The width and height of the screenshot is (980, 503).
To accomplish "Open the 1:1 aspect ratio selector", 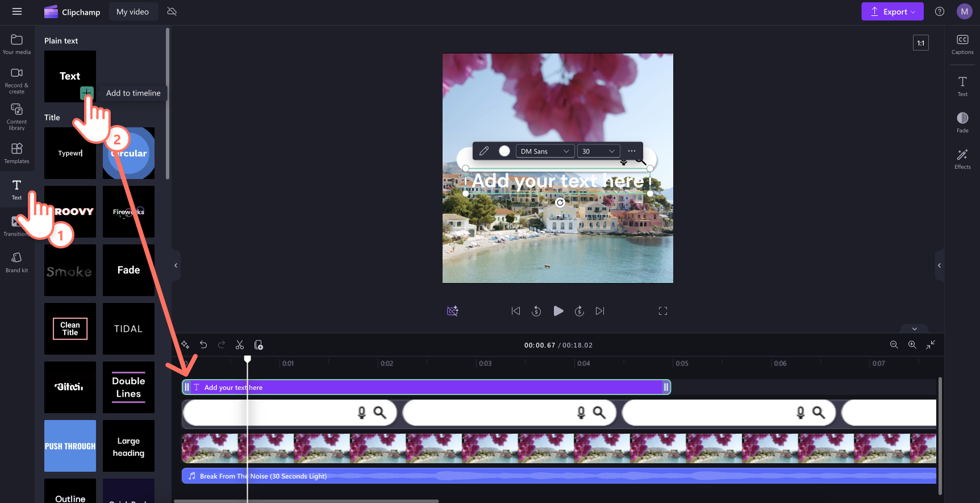I will point(920,43).
